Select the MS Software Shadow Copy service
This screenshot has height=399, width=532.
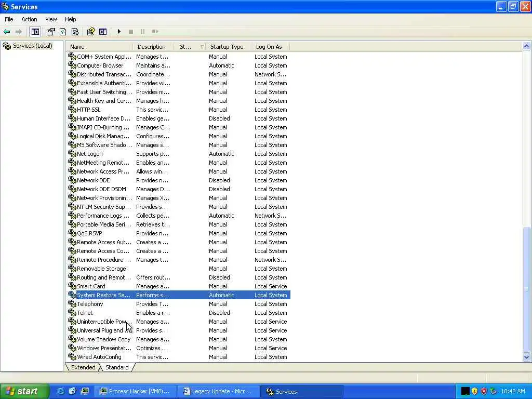coord(179,145)
